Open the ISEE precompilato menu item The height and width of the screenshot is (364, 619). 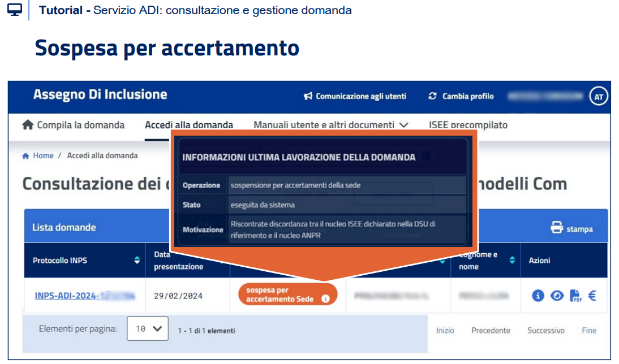pyautogui.click(x=468, y=125)
